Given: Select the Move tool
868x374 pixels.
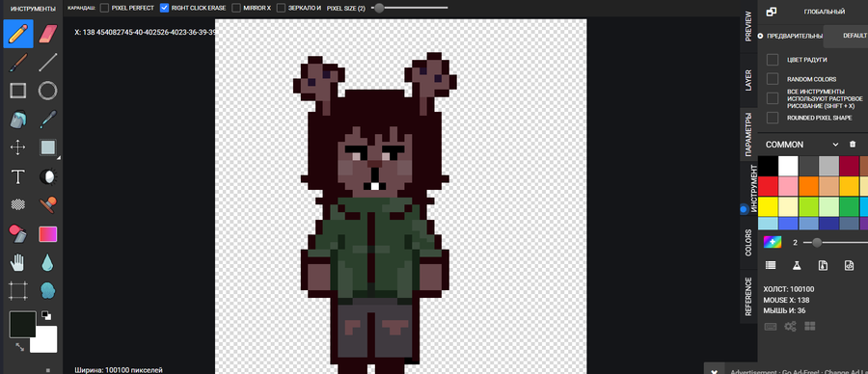Looking at the screenshot, I should [x=18, y=147].
